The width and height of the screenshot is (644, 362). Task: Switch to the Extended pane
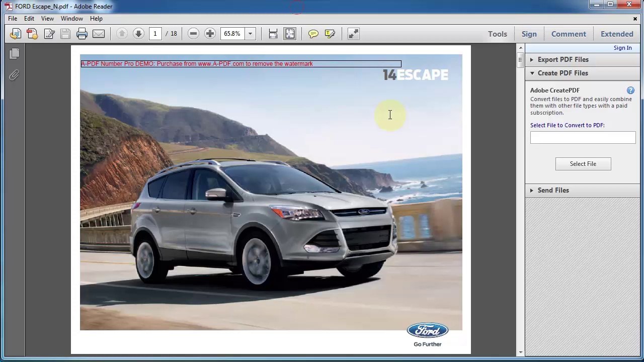pyautogui.click(x=617, y=34)
